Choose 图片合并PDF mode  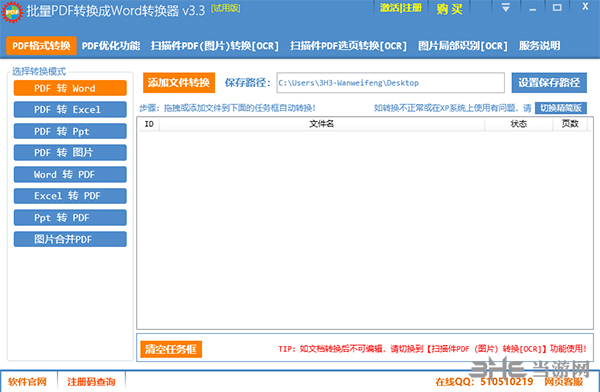[x=70, y=239]
